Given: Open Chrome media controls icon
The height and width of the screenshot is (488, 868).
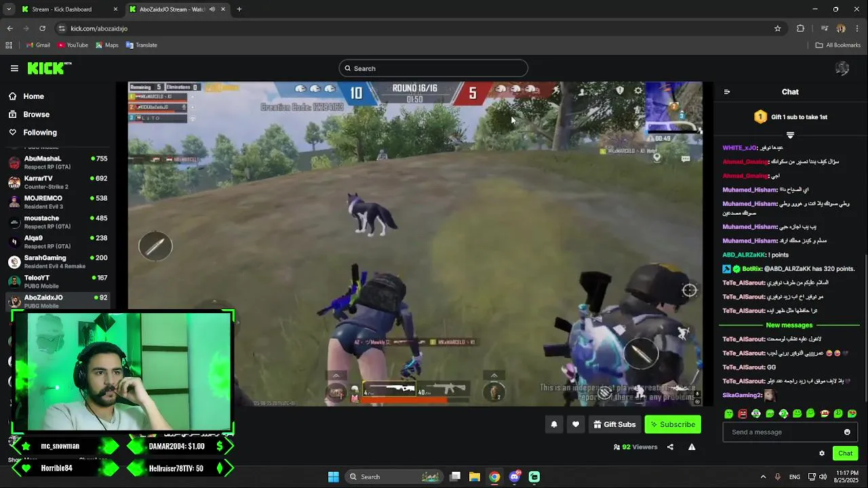Looking at the screenshot, I should pos(824,28).
